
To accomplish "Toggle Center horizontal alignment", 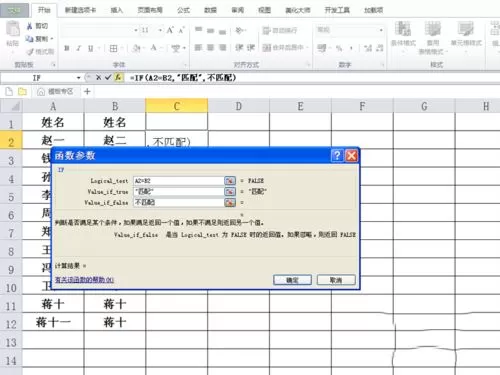I will point(210,48).
